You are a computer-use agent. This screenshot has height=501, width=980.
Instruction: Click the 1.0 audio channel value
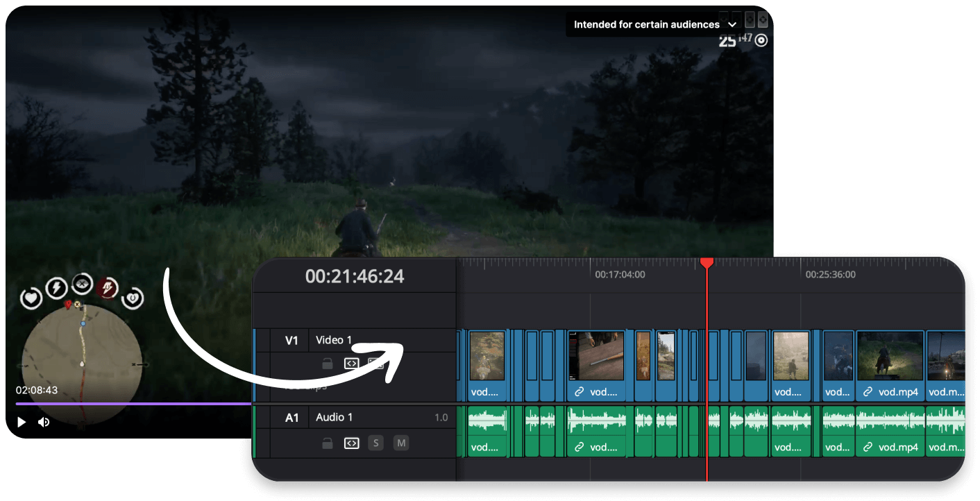[441, 418]
